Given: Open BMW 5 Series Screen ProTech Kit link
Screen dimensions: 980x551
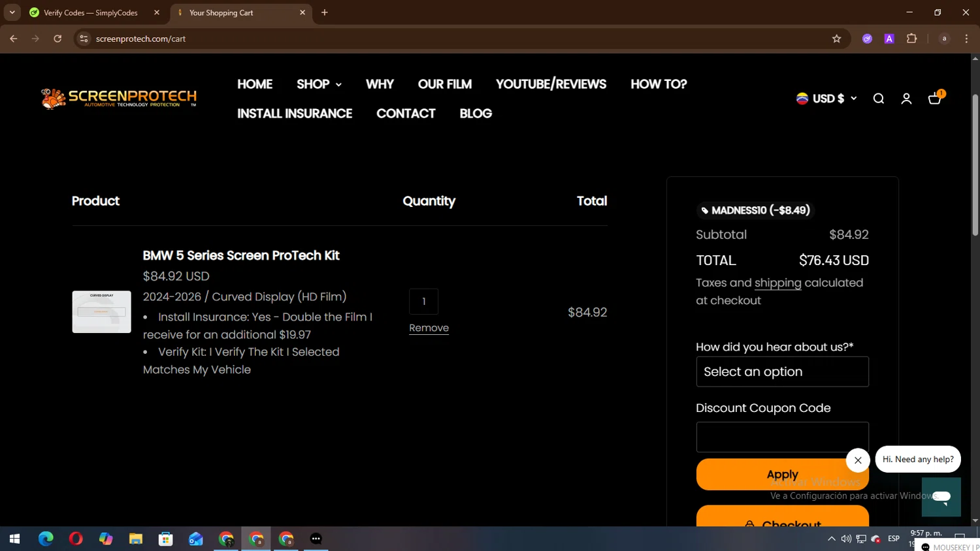Looking at the screenshot, I should [x=241, y=255].
